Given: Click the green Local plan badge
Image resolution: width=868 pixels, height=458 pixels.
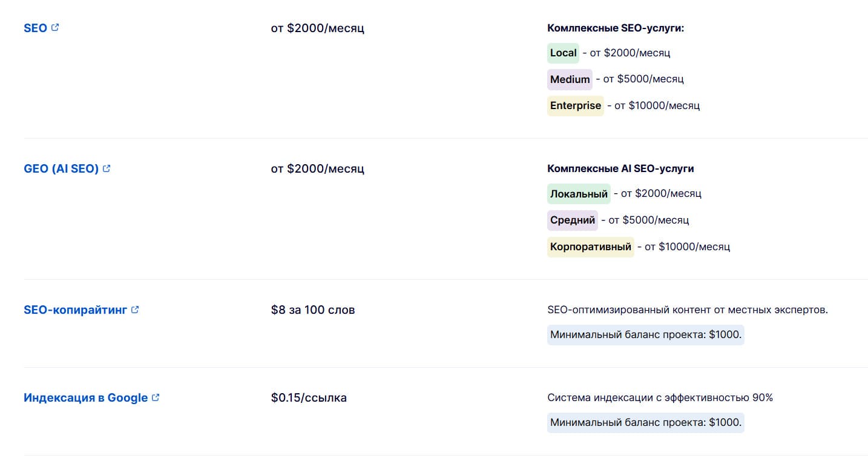Looking at the screenshot, I should click(563, 53).
